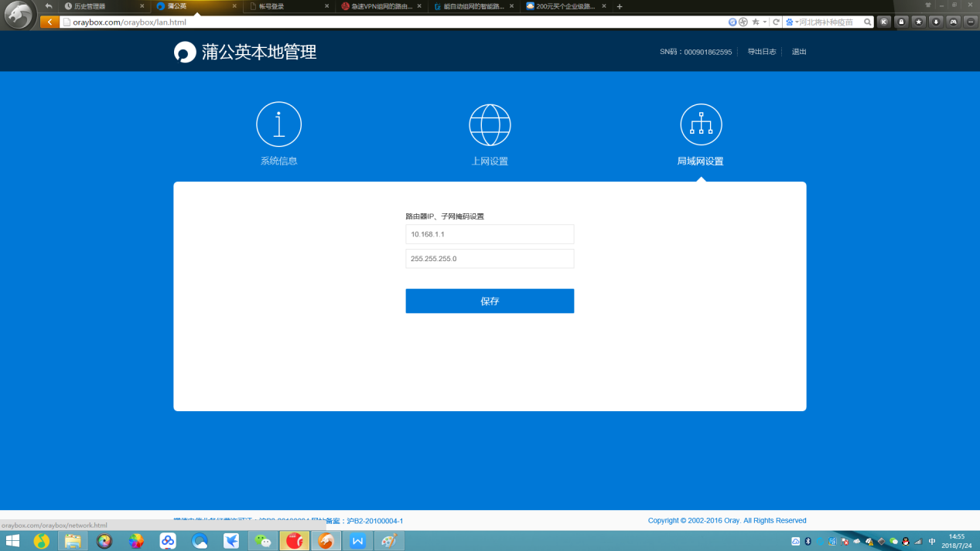This screenshot has width=980, height=551.
Task: Open the Paint app in the taskbar
Action: [x=389, y=541]
